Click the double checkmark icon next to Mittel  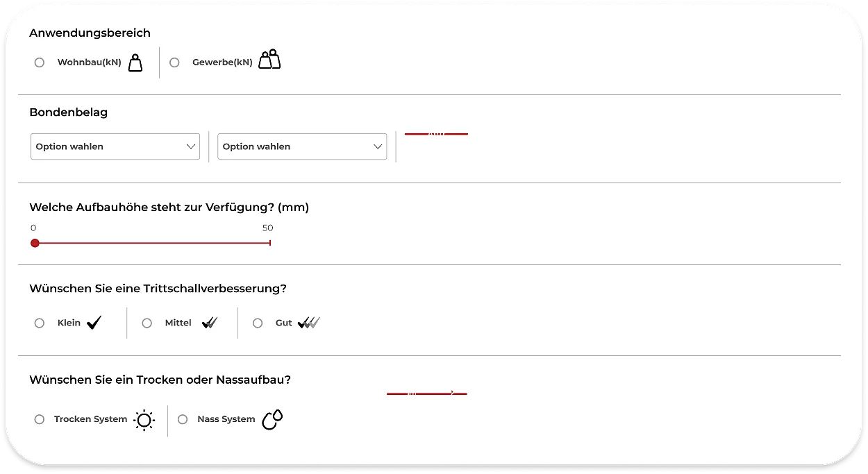point(210,323)
